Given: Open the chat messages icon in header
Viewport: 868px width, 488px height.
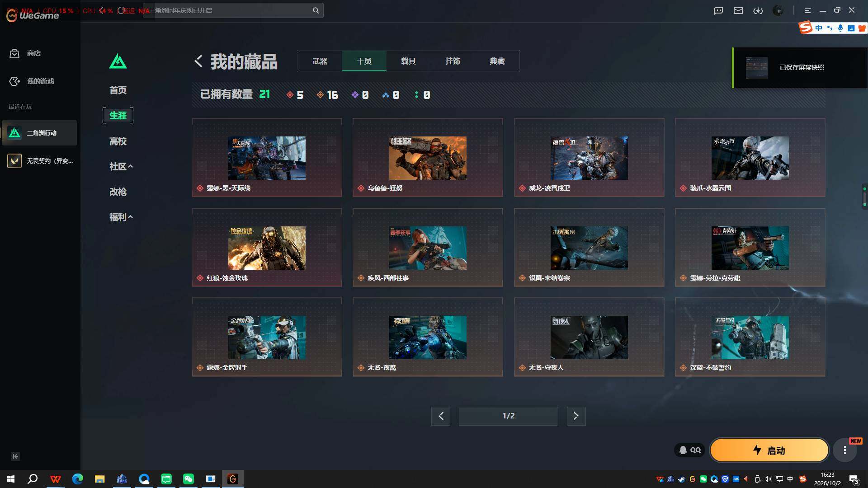Looking at the screenshot, I should (718, 10).
